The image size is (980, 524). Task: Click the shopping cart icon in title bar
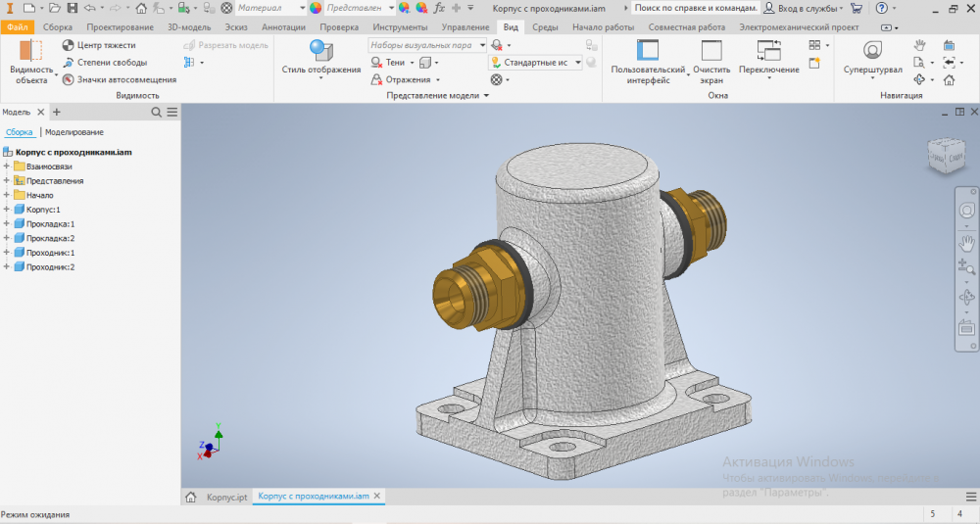[857, 8]
